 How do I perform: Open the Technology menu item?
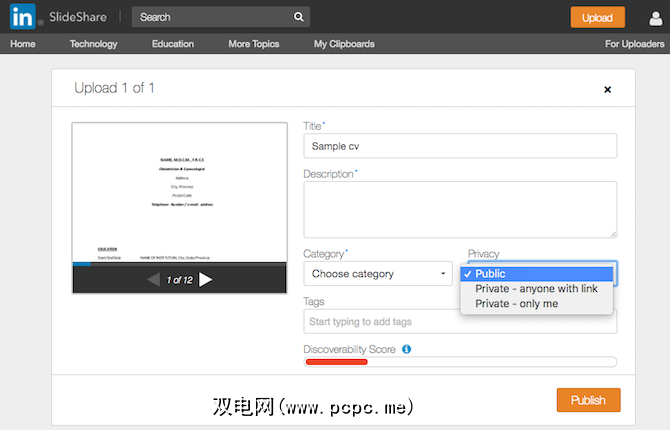(93, 44)
